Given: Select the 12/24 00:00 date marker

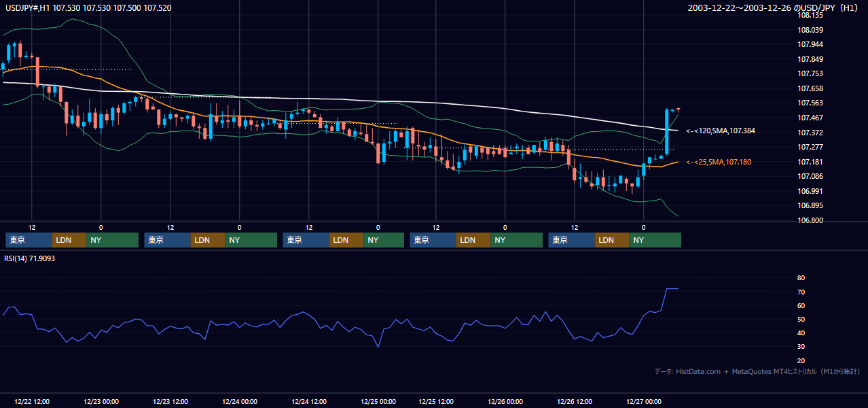Looking at the screenshot, I should tap(239, 401).
